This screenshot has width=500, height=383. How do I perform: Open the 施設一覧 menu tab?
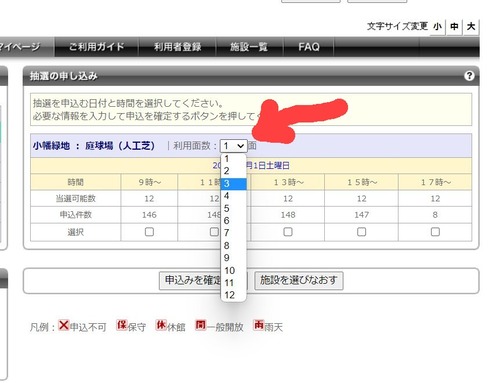(249, 47)
